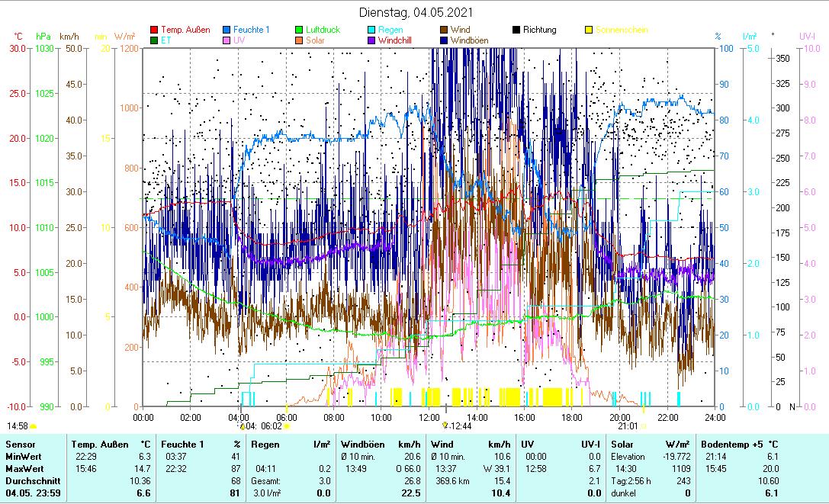Click the brown Wind legend square
829x504 pixels.
click(x=445, y=30)
